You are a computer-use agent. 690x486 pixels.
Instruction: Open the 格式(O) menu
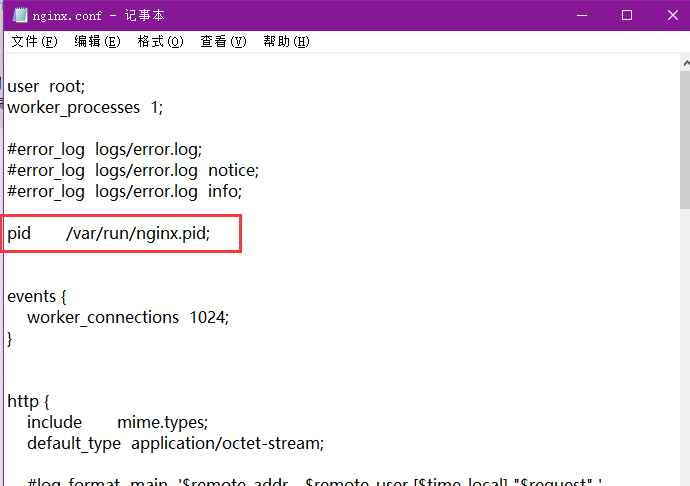tap(160, 41)
